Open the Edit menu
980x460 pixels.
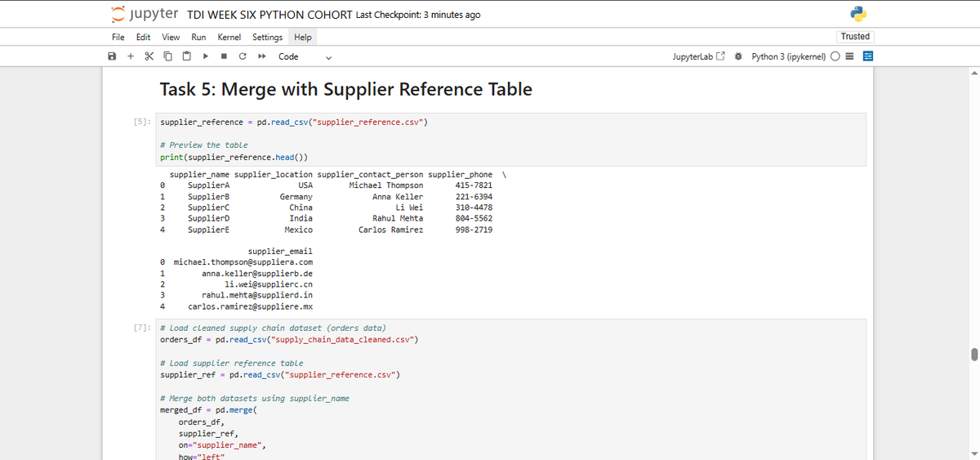(x=143, y=37)
